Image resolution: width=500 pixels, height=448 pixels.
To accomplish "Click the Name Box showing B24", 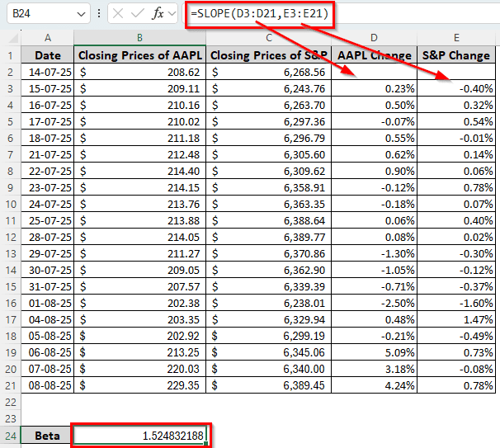I will click(x=40, y=14).
